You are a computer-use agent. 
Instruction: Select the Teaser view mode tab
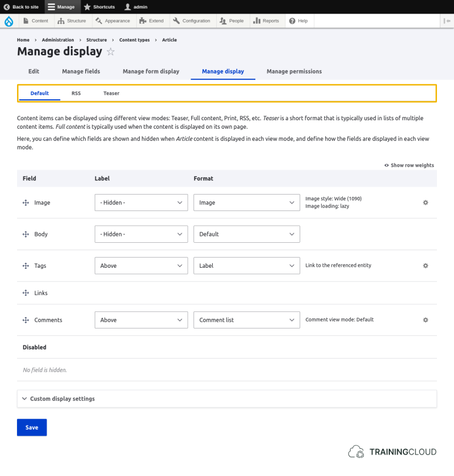pyautogui.click(x=111, y=94)
